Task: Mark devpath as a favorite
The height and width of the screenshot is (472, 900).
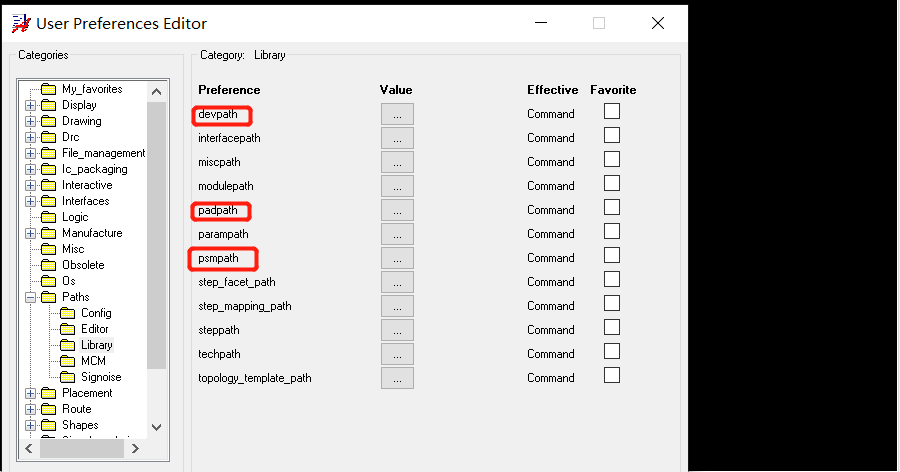Action: pyautogui.click(x=612, y=112)
